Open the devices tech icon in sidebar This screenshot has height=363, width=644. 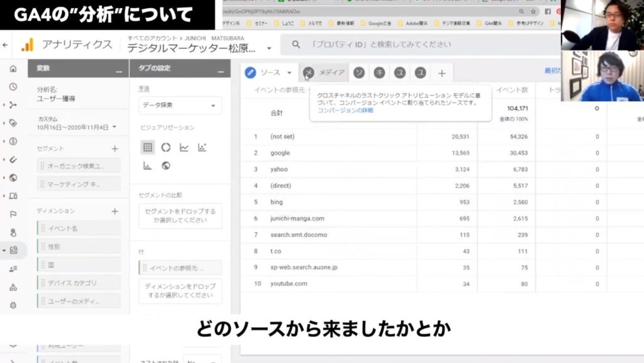click(13, 196)
